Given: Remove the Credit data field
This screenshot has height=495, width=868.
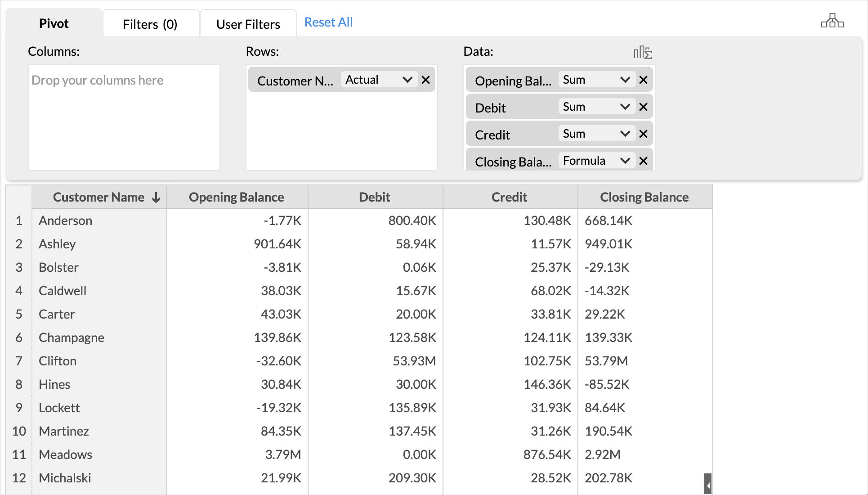Looking at the screenshot, I should [643, 134].
